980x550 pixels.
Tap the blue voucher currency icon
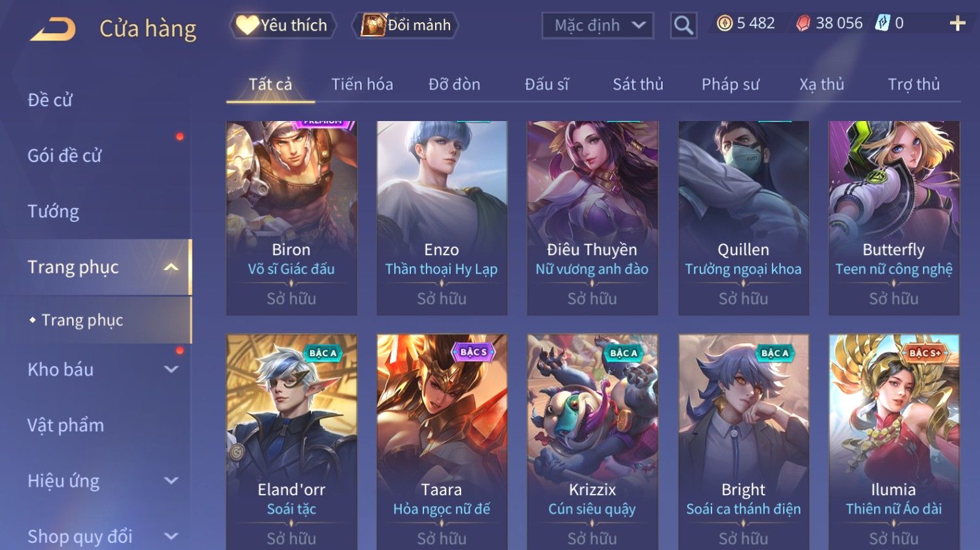[x=882, y=23]
